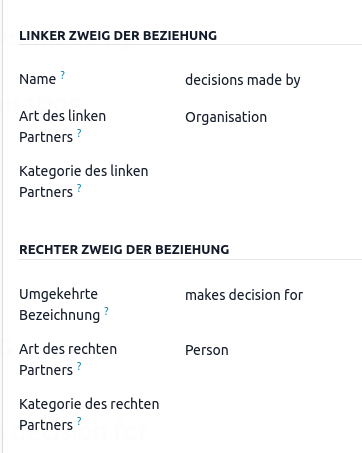
Task: Click help icon for Art des rechten Partners
Action: (79, 366)
